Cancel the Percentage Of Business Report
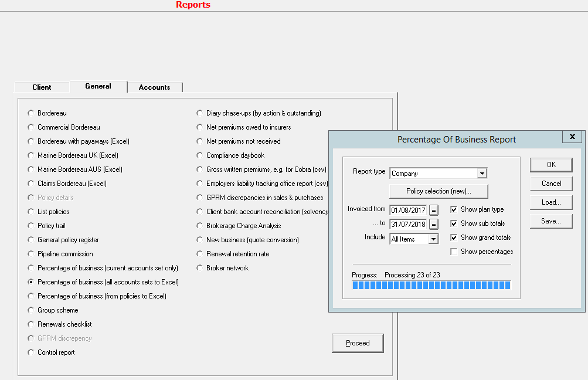Viewport: 588px width, 380px height. click(551, 184)
